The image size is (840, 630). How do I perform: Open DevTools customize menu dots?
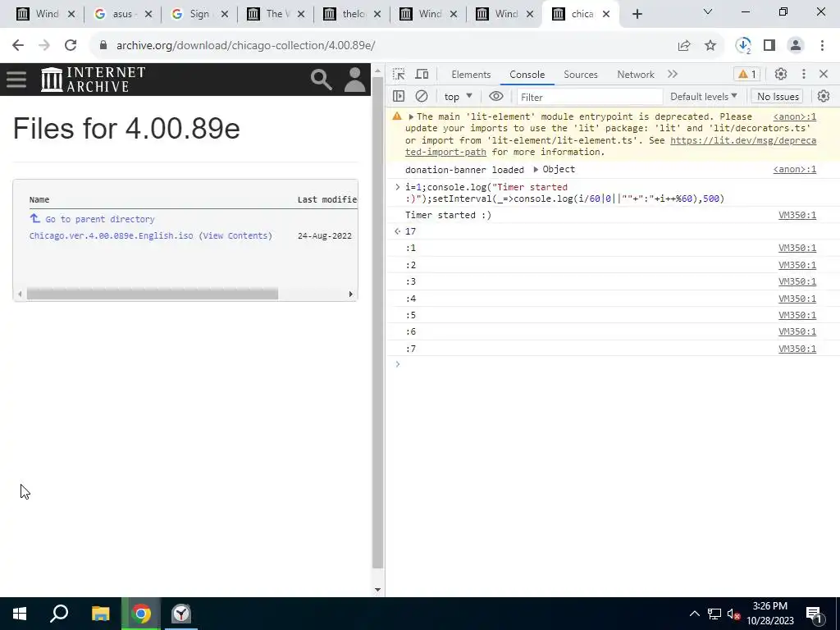[x=804, y=74]
